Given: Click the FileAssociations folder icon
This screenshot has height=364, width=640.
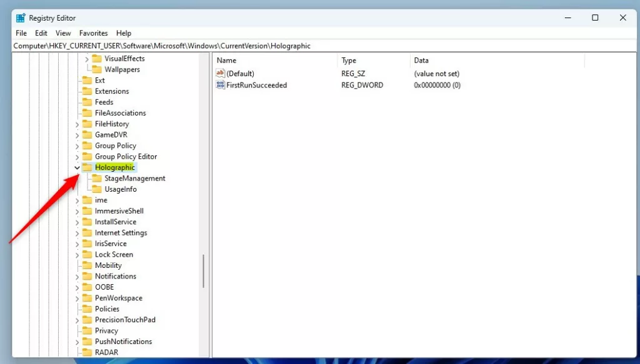Looking at the screenshot, I should (x=87, y=113).
